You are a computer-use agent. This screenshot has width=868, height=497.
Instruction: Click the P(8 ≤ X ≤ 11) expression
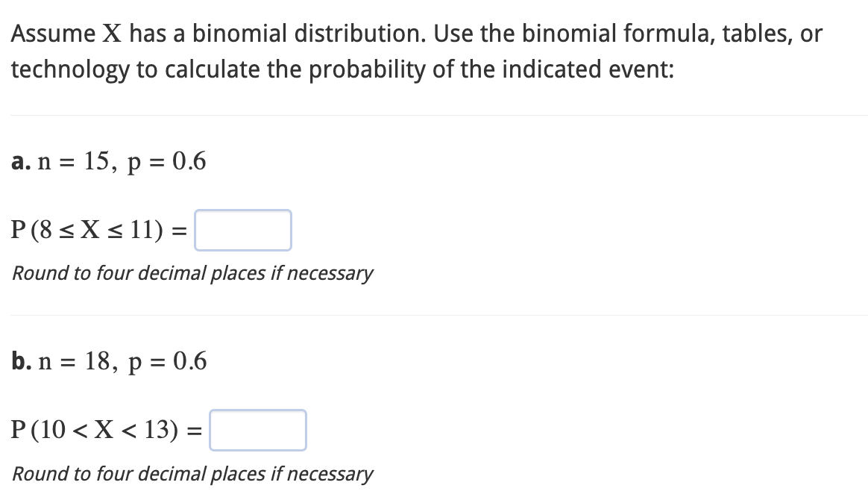(99, 230)
